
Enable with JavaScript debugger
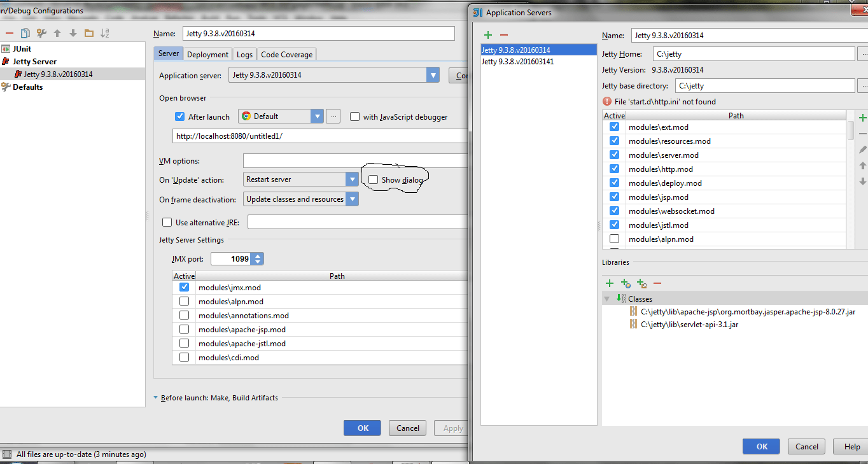click(x=354, y=116)
